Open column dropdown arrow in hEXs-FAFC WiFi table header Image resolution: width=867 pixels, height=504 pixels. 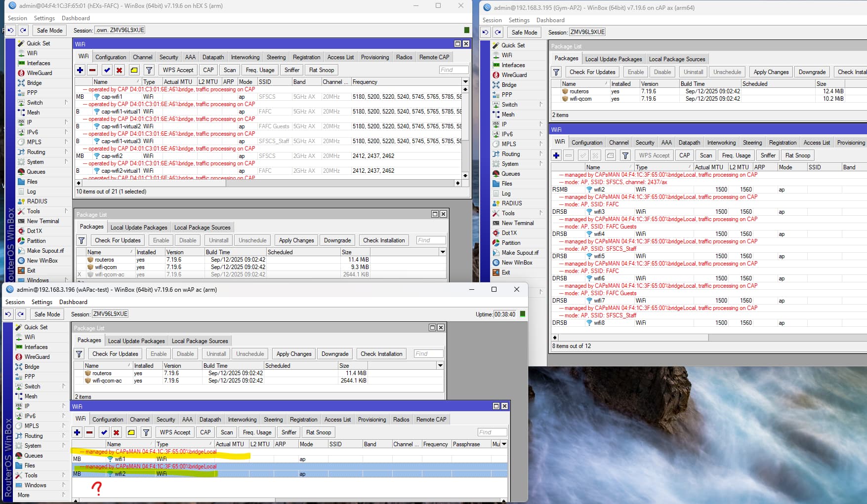coord(465,82)
